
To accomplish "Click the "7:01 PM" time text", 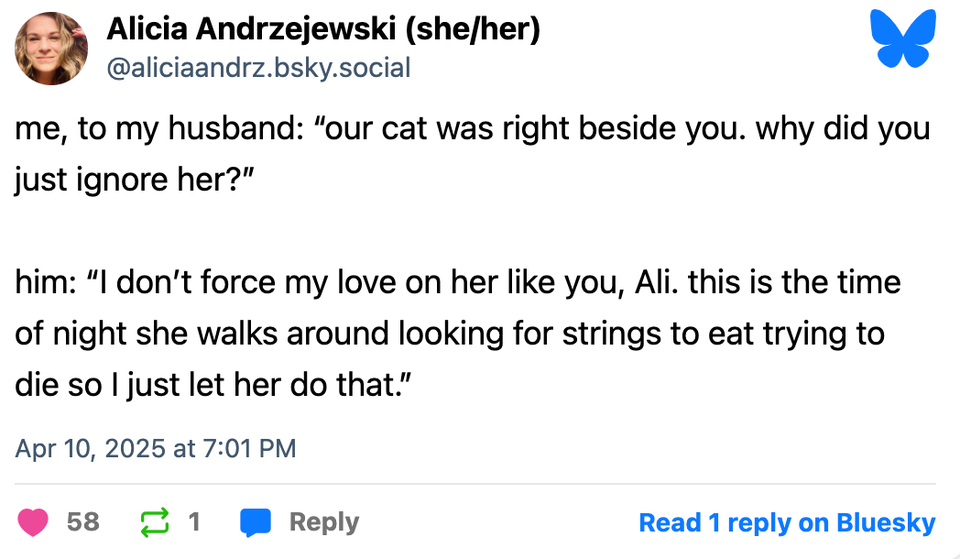I will pos(248,447).
